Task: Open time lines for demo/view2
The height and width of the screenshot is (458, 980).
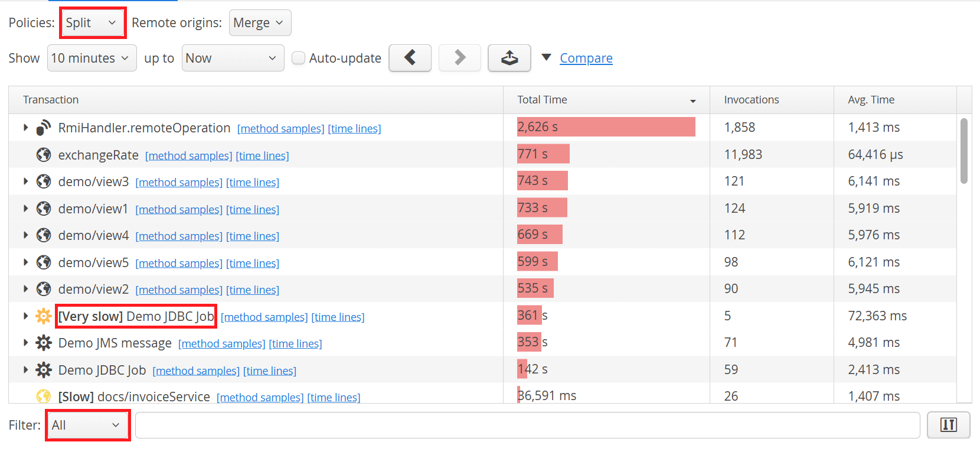Action: [x=253, y=290]
